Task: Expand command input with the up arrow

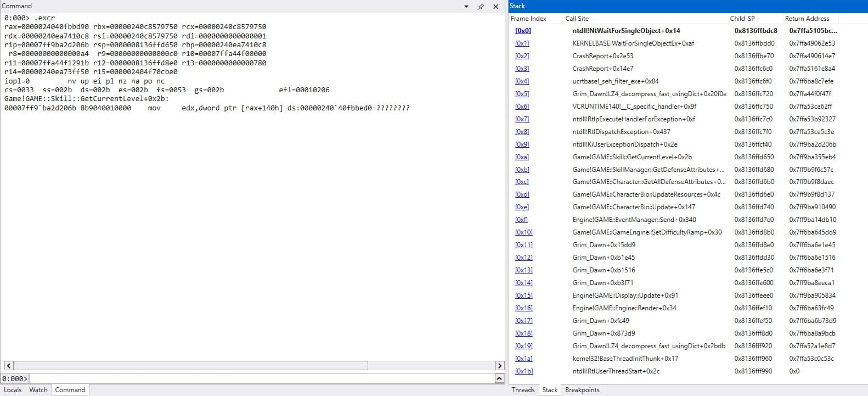Action: (499, 378)
